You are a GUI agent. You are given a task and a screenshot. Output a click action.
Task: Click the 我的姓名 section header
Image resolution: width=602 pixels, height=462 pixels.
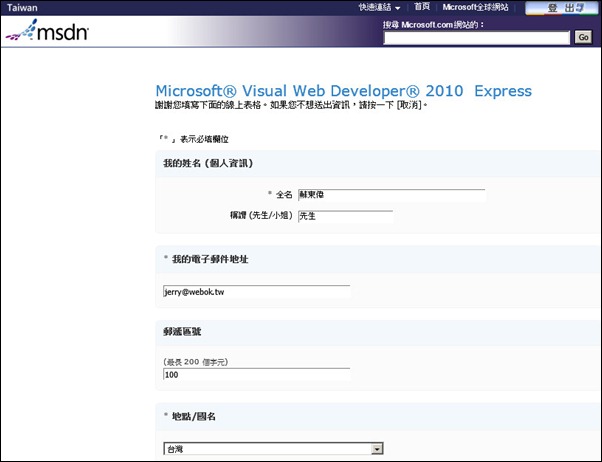click(208, 163)
